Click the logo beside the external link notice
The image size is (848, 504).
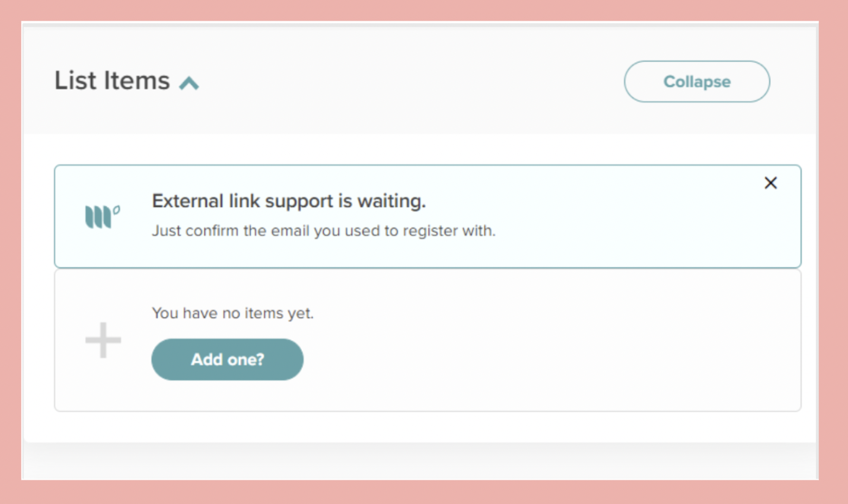(x=102, y=217)
